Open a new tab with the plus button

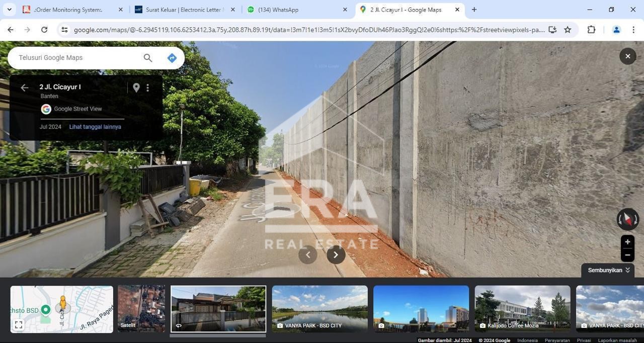474,10
